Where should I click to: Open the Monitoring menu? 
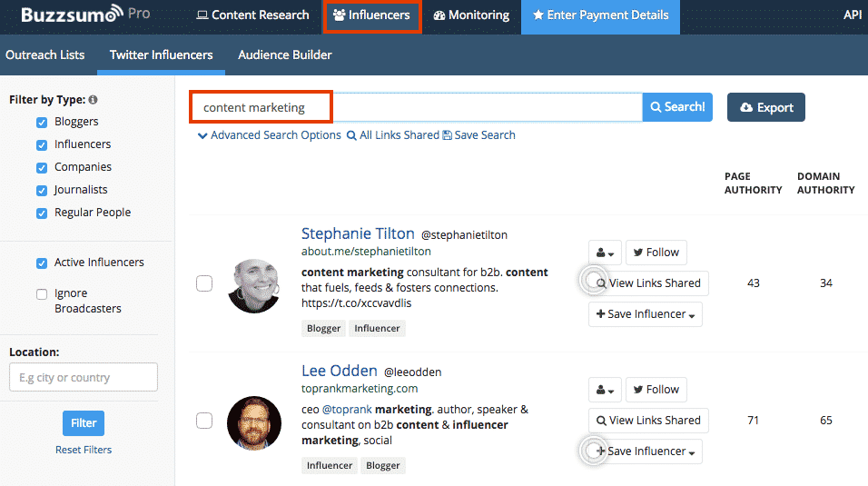point(471,15)
